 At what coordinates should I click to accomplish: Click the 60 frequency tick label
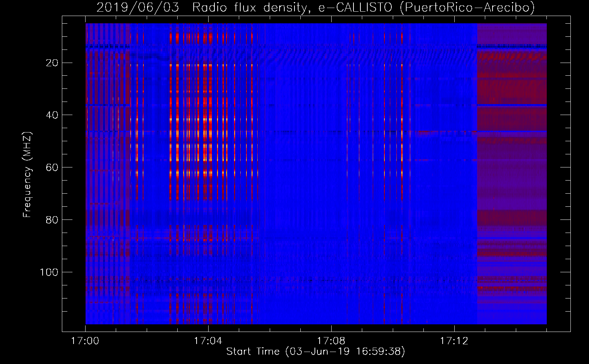52,167
